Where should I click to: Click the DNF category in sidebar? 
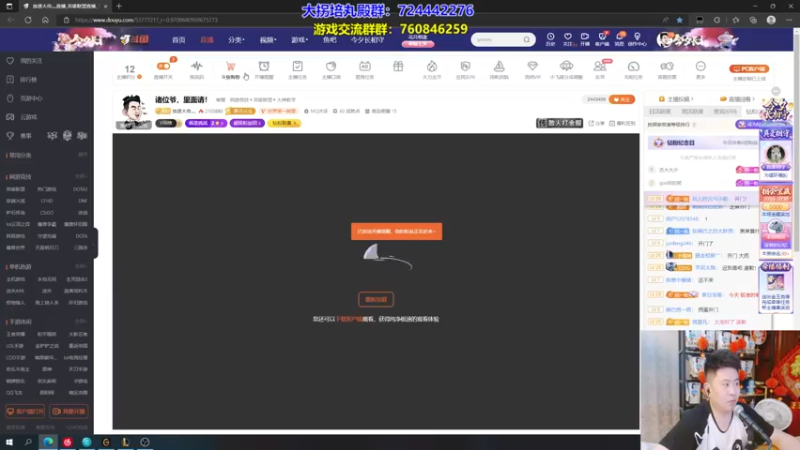coord(83,201)
